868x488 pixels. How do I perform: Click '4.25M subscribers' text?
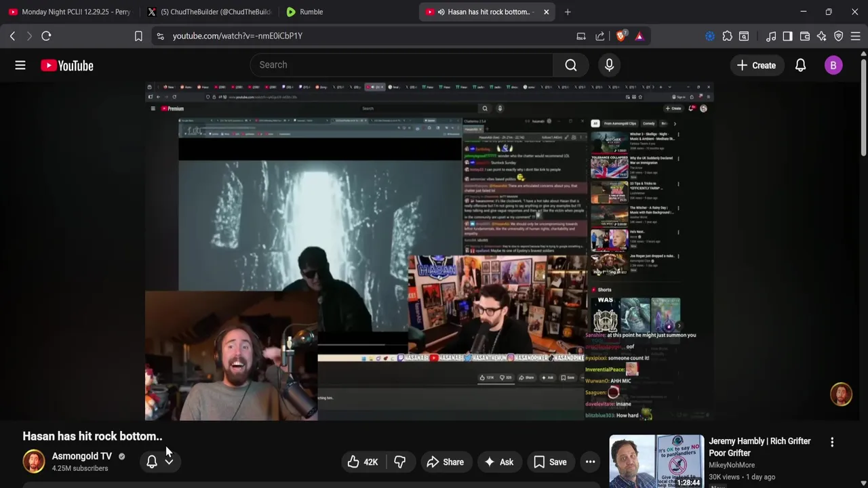[80, 468]
